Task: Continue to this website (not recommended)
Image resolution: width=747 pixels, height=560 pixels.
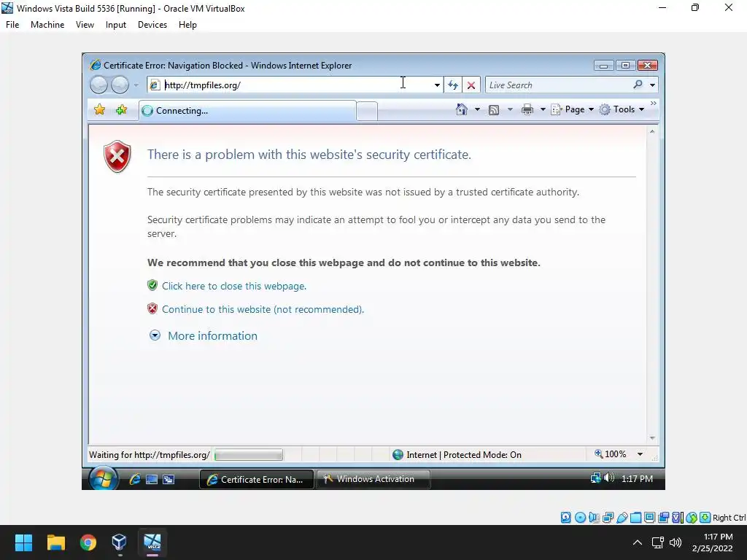Action: pos(263,309)
